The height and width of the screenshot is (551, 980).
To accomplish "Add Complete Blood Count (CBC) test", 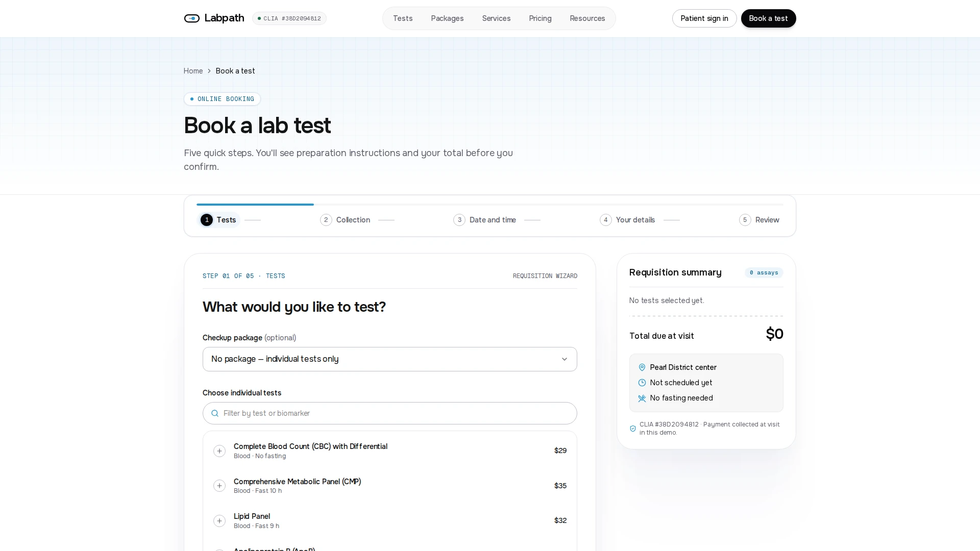I will [219, 451].
